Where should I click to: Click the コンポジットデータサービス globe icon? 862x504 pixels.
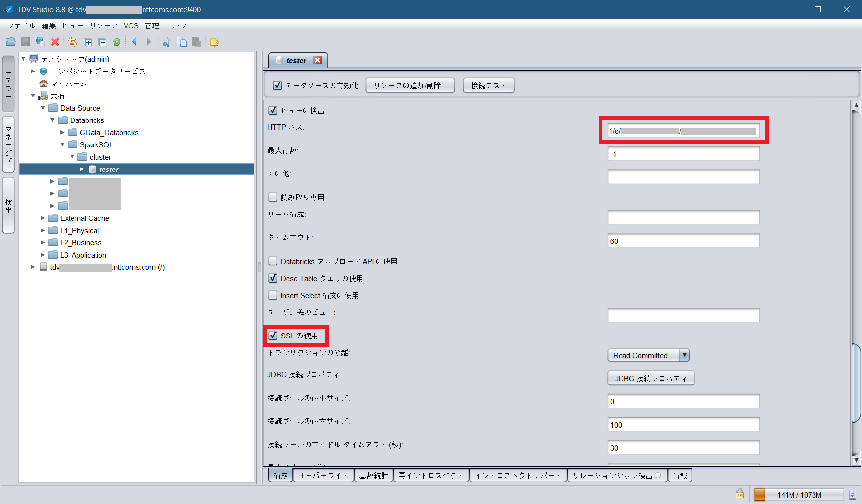coord(44,71)
